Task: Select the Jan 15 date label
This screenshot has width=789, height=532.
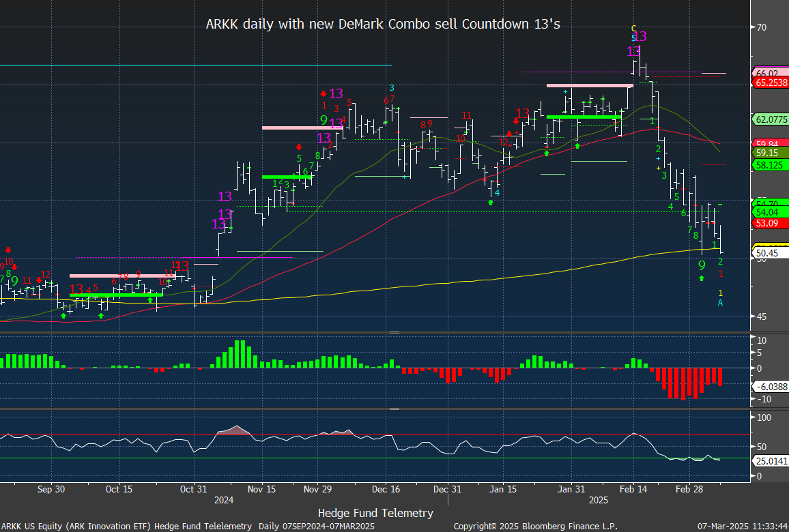Action: point(503,489)
